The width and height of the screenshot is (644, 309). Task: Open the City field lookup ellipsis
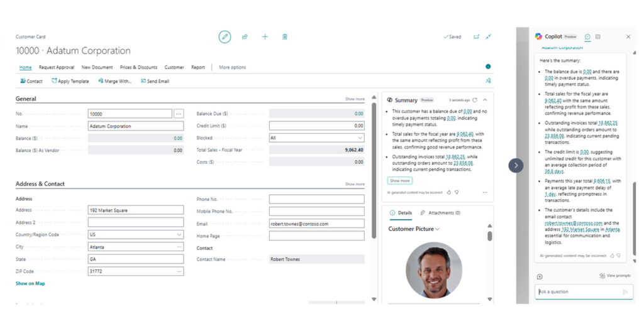(x=179, y=247)
